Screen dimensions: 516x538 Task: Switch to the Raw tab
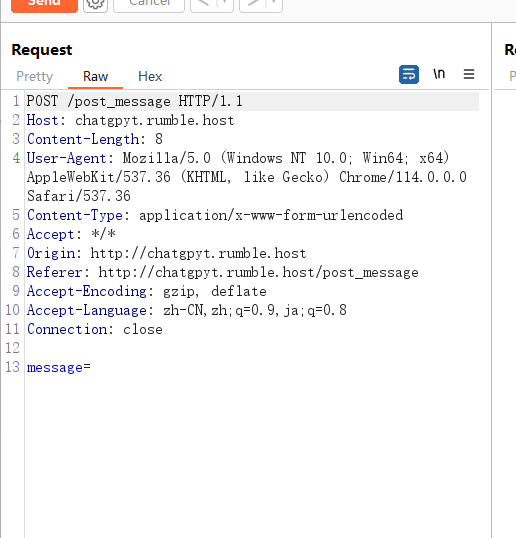click(x=95, y=76)
